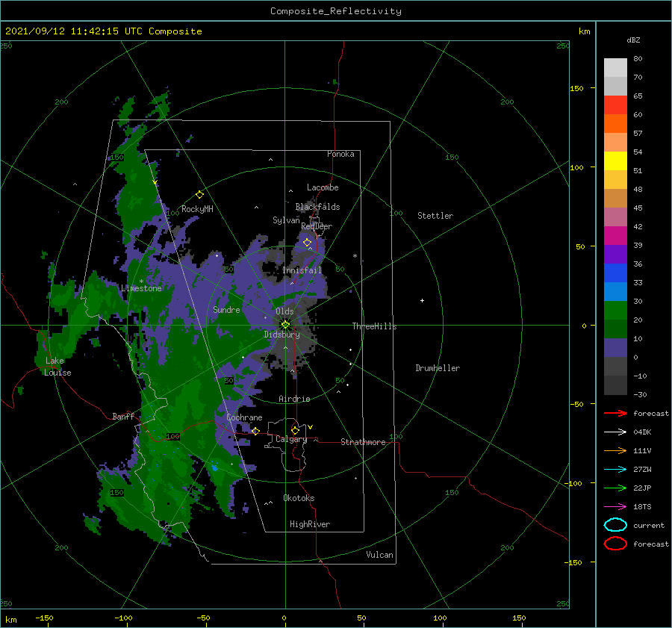Click the Composite_Reflectivity title text
The width and height of the screenshot is (672, 628).
tap(335, 11)
